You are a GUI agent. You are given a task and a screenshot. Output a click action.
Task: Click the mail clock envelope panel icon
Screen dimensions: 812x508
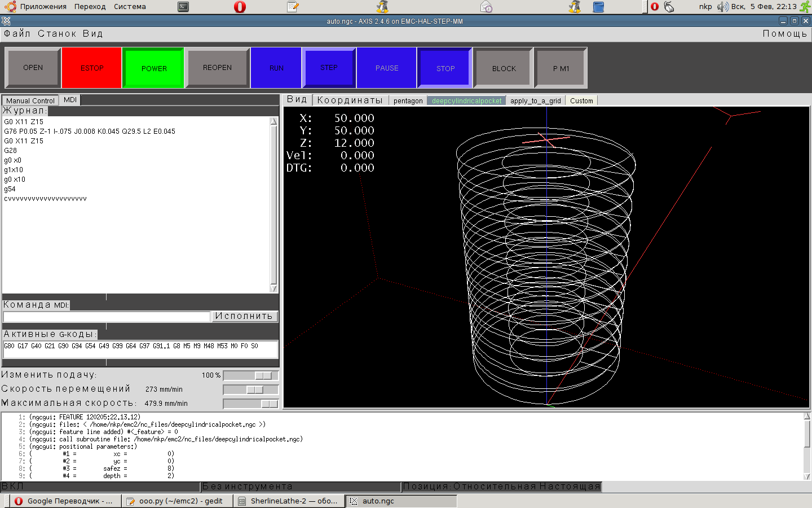pyautogui.click(x=486, y=7)
